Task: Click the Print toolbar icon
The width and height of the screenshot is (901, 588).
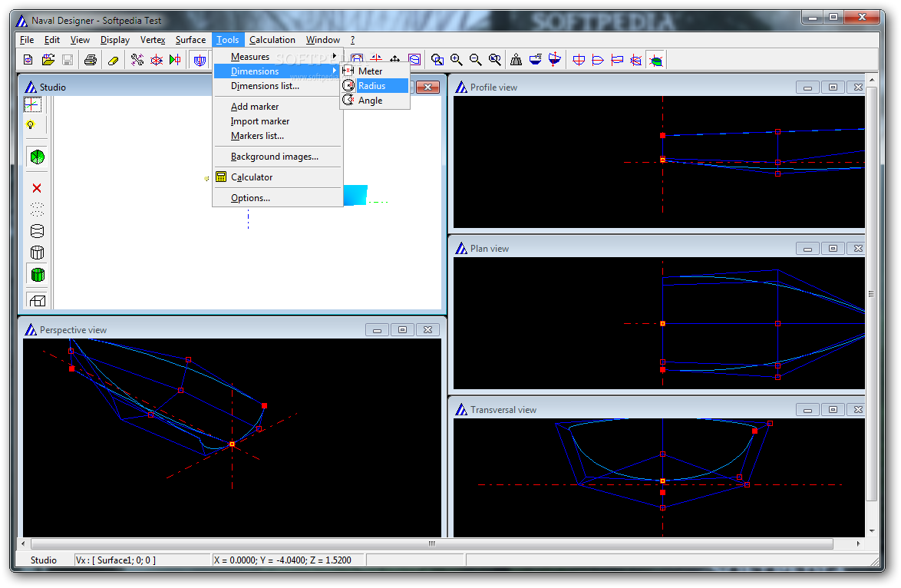Action: pos(91,60)
